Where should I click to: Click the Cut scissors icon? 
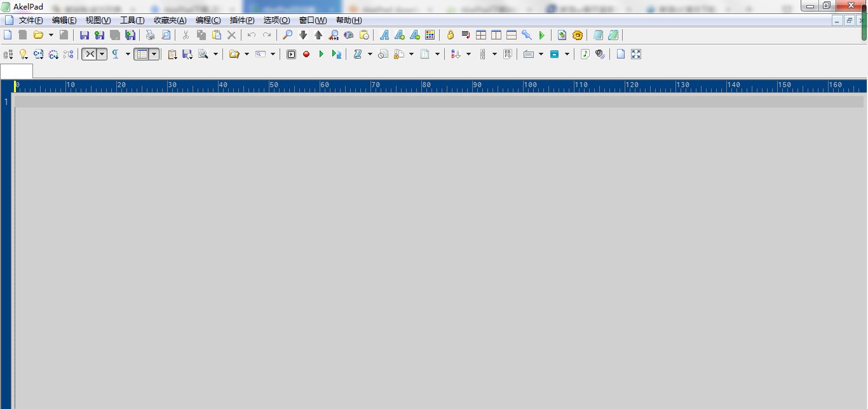pos(186,35)
